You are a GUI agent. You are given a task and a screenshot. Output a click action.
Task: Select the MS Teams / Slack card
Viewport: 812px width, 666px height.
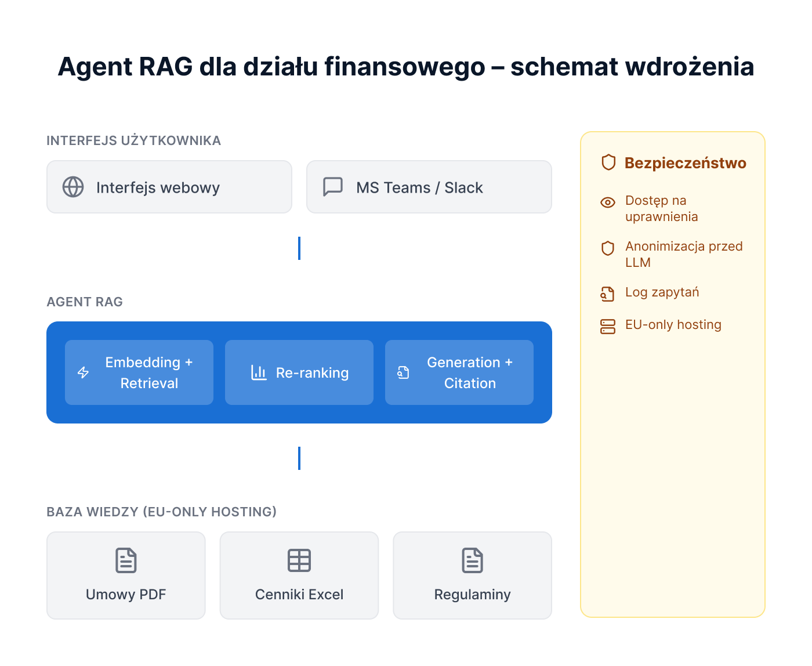(x=429, y=187)
